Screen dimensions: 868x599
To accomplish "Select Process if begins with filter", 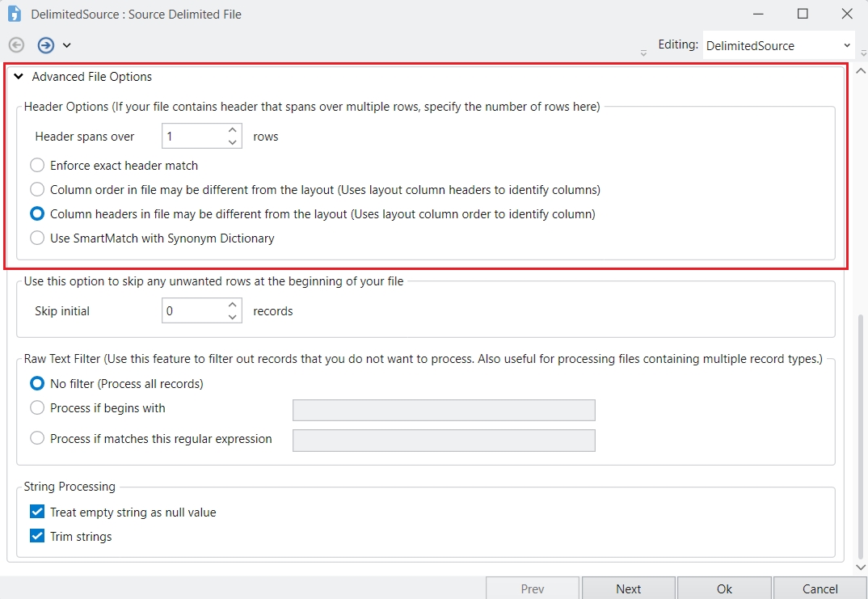I will click(37, 408).
